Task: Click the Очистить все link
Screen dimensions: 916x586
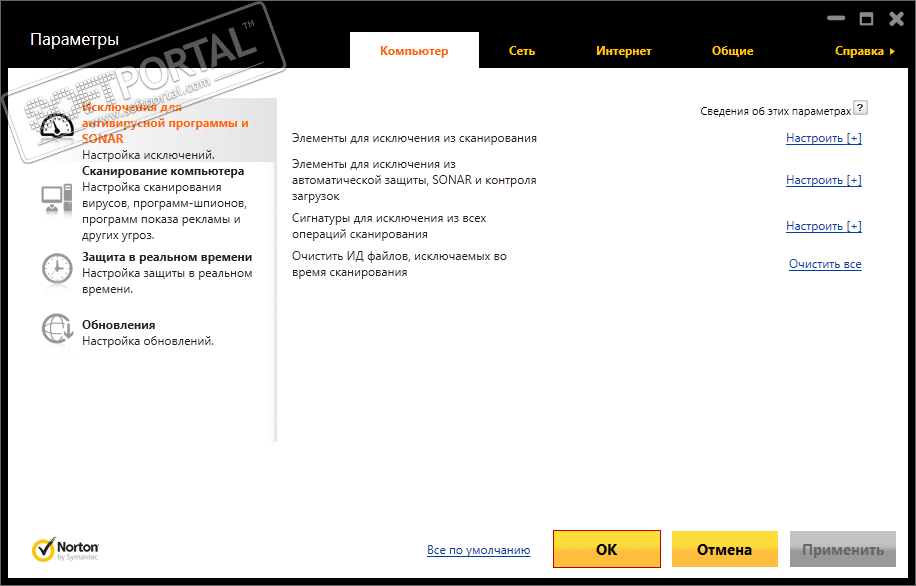Action: (825, 264)
